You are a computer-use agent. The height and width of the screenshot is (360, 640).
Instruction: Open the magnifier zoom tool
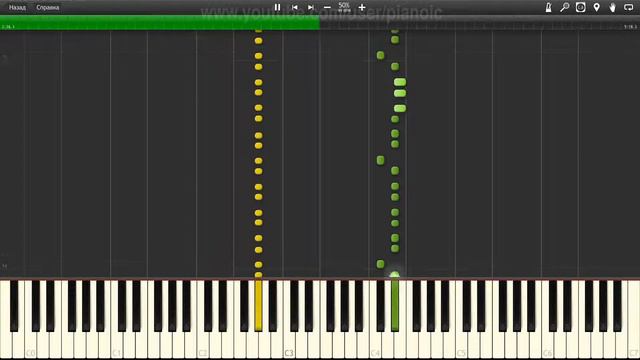tap(564, 7)
